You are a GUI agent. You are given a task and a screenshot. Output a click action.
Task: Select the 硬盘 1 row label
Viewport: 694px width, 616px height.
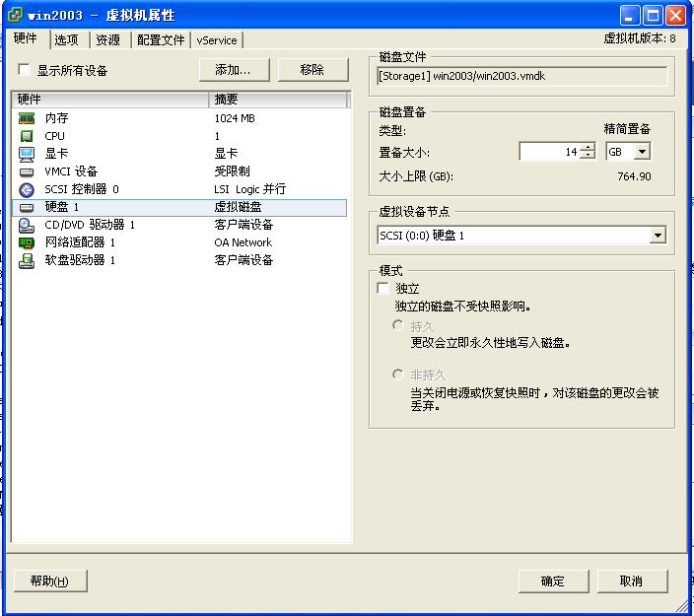pyautogui.click(x=61, y=207)
